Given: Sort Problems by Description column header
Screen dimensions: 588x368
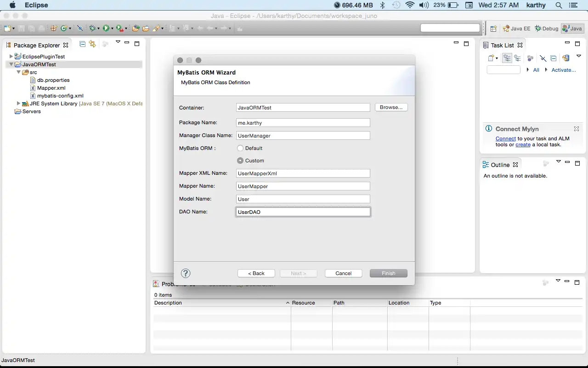Looking at the screenshot, I should coord(222,303).
